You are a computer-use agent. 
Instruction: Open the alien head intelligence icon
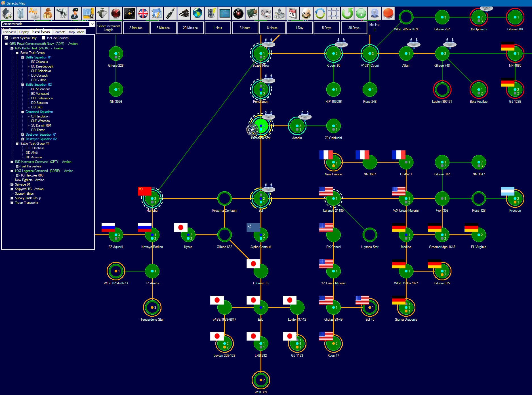pyautogui.click(x=306, y=13)
